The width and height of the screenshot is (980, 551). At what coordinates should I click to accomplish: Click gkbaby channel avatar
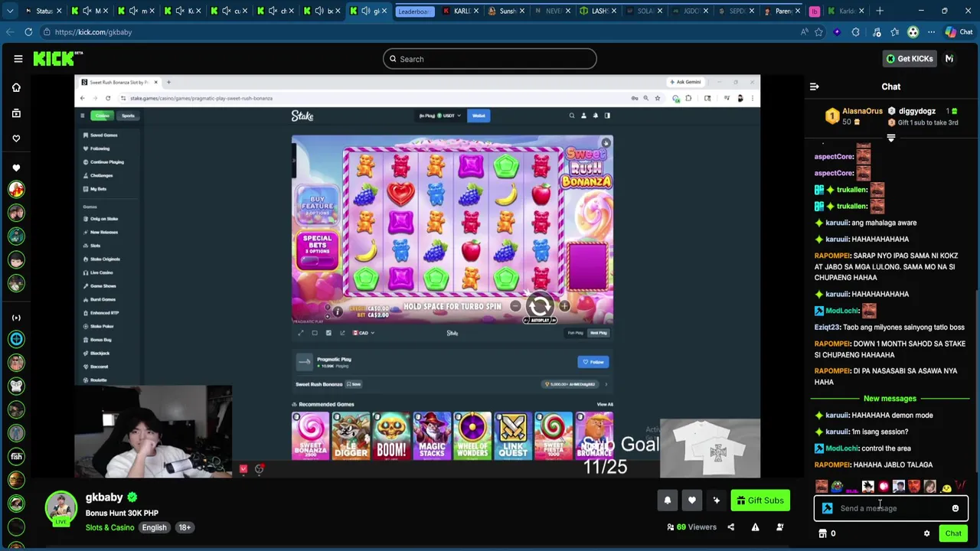click(60, 508)
